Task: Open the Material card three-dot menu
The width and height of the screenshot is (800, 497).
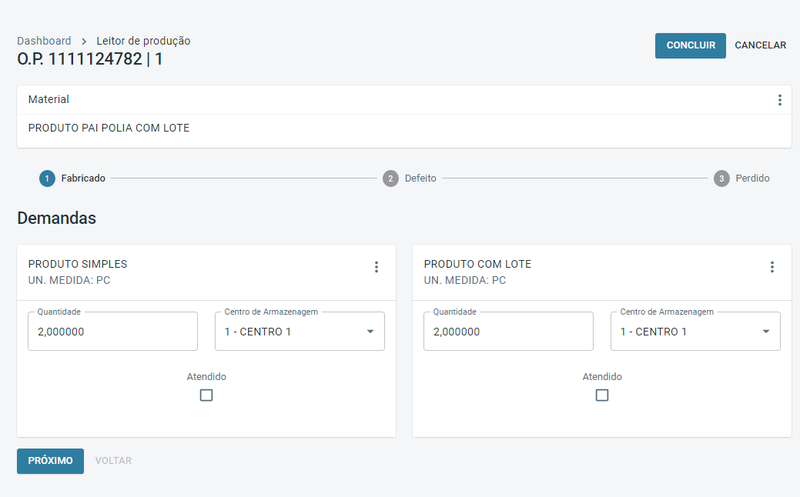Action: point(779,100)
